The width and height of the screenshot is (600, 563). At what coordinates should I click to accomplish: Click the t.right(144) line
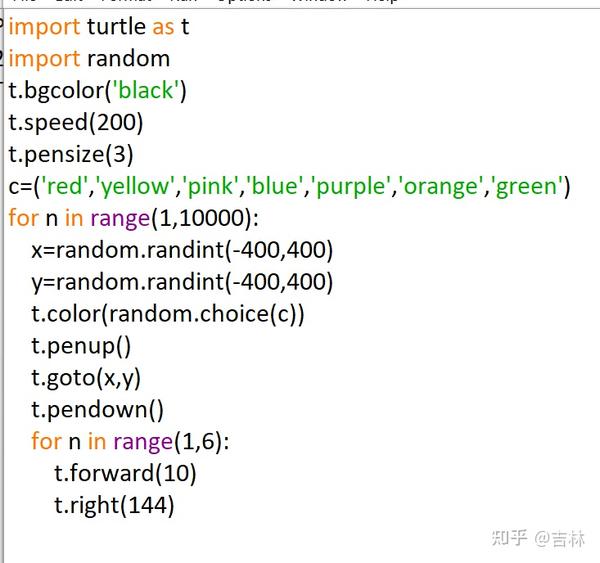coord(114,506)
